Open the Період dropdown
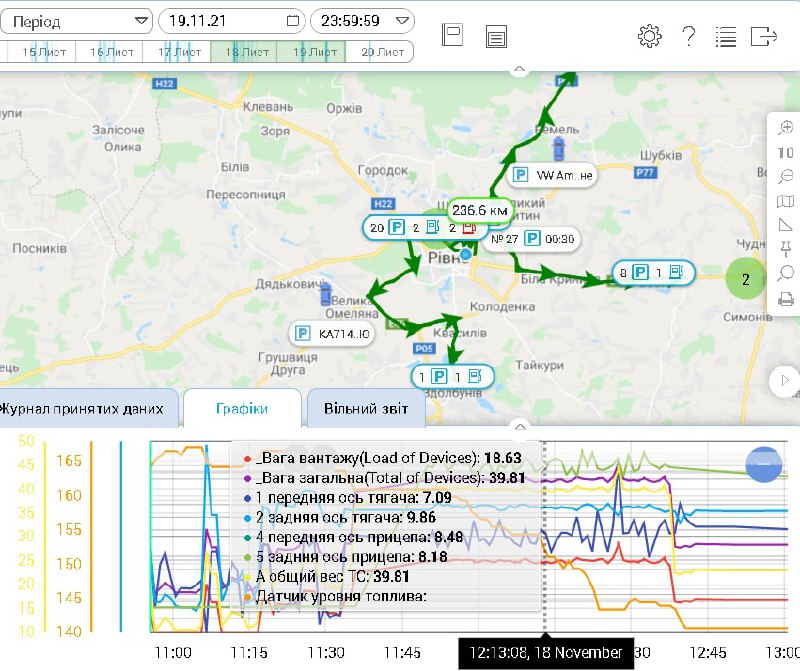Image resolution: width=800 pixels, height=671 pixels. [76, 21]
